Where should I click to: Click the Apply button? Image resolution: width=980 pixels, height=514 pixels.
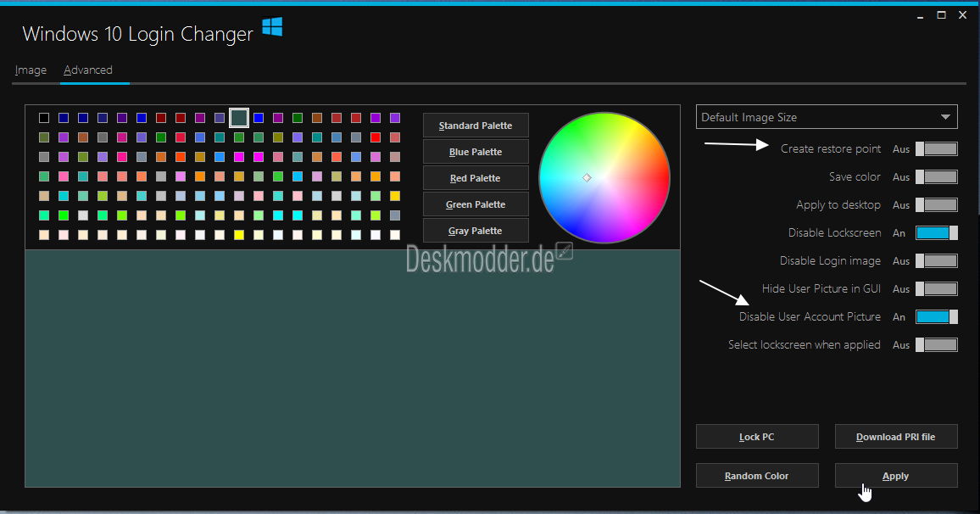click(x=895, y=476)
